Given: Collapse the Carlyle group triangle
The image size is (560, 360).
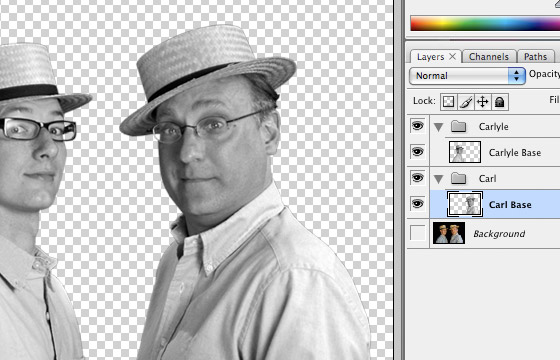Looking at the screenshot, I should (439, 127).
